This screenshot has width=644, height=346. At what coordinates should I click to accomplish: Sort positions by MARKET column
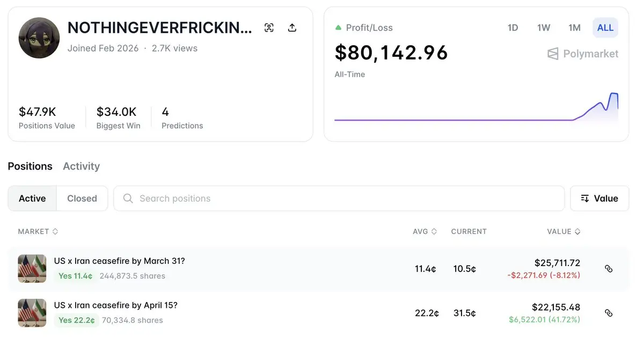point(38,232)
